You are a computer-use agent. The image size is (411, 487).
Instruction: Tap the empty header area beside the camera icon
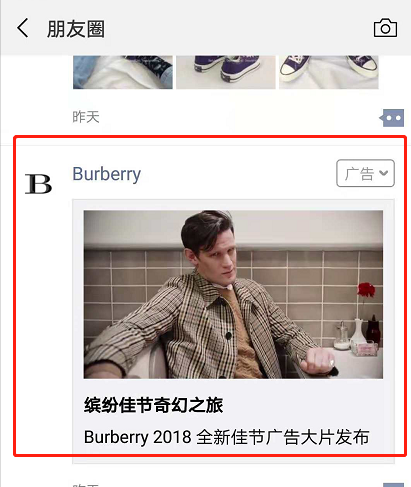click(x=238, y=28)
